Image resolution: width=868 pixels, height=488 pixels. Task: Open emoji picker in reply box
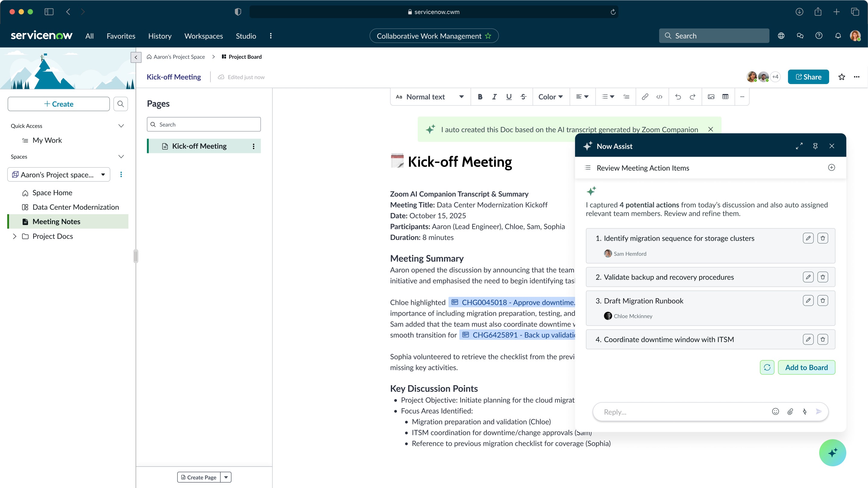776,411
